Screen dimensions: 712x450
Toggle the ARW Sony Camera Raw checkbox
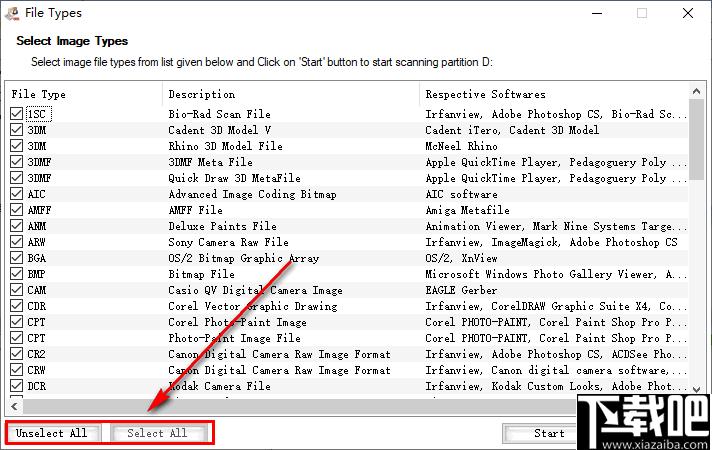coord(16,242)
